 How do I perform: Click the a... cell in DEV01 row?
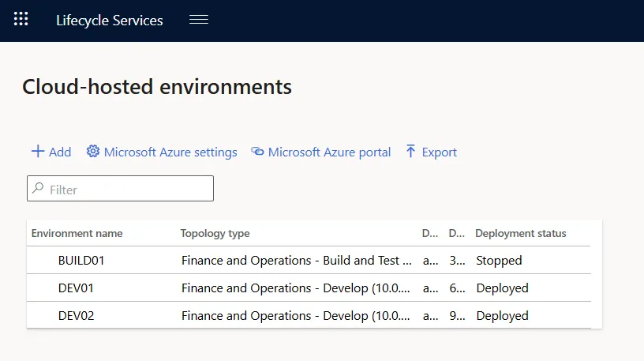430,288
